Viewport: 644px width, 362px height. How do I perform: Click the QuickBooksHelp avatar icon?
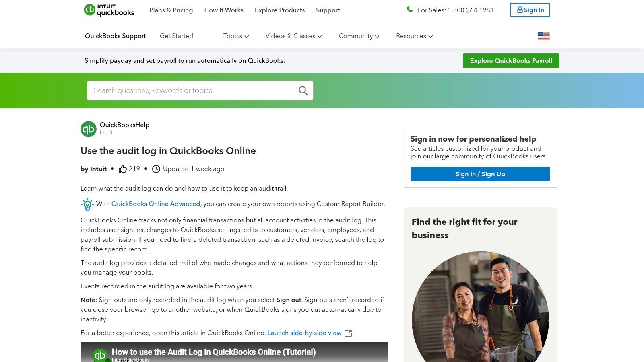(89, 129)
